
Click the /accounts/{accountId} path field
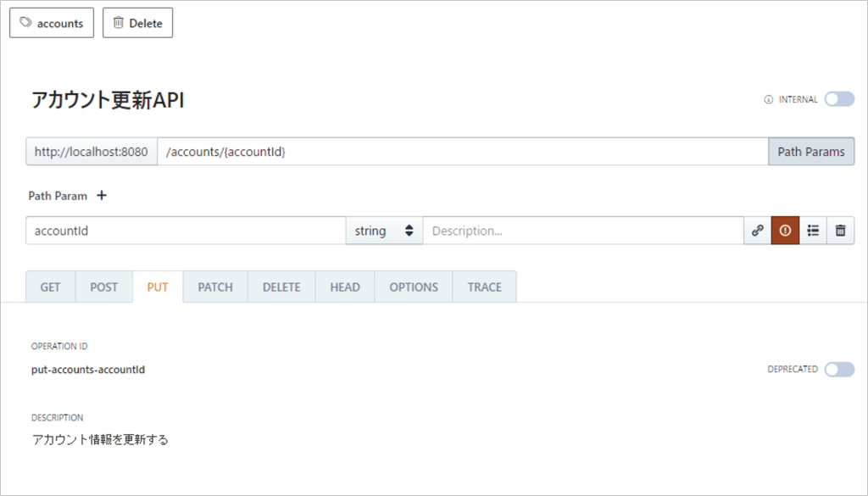(x=462, y=152)
